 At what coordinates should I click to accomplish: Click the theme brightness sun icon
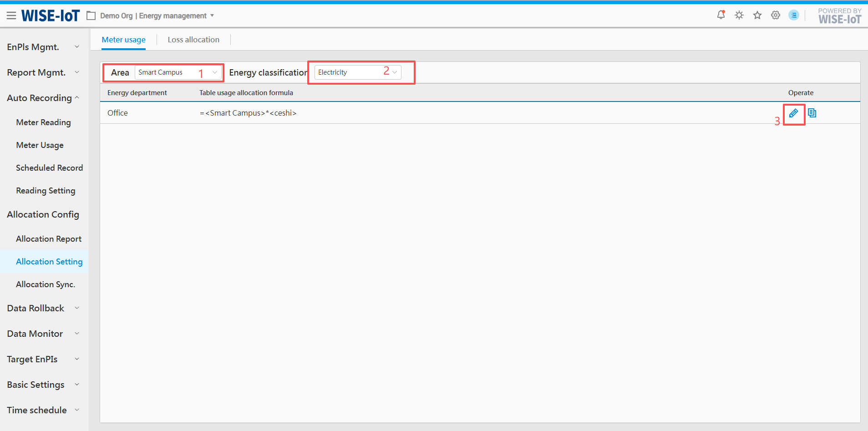pyautogui.click(x=739, y=15)
